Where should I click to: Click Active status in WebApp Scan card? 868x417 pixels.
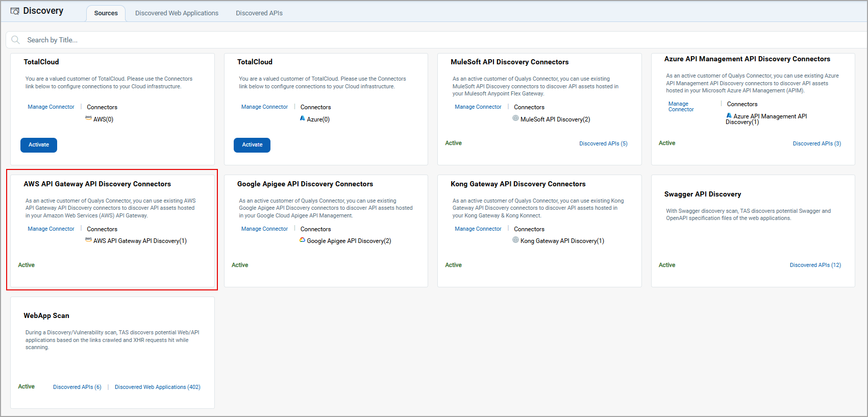point(27,386)
